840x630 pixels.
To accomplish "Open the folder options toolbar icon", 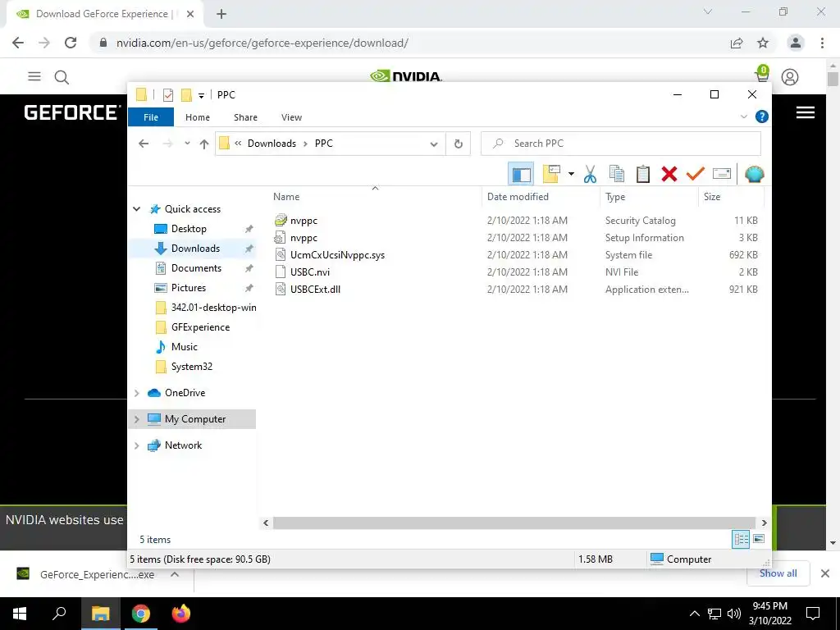I will click(551, 174).
